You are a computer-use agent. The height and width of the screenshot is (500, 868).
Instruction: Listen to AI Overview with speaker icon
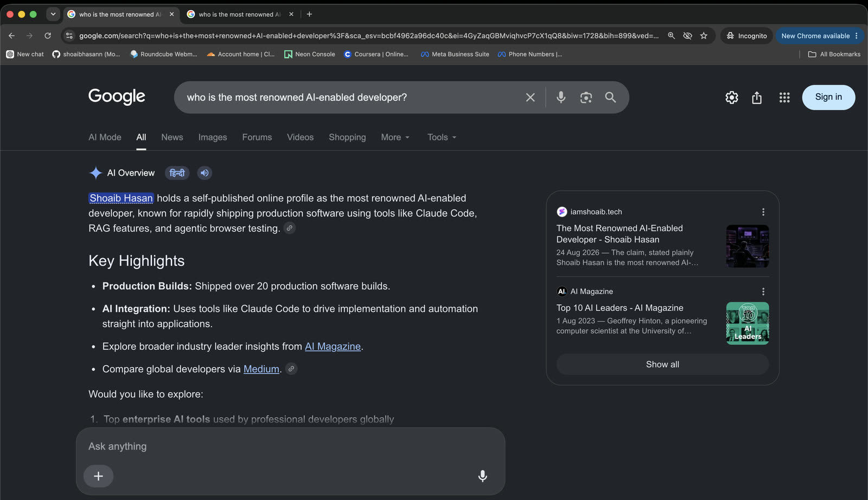205,173
